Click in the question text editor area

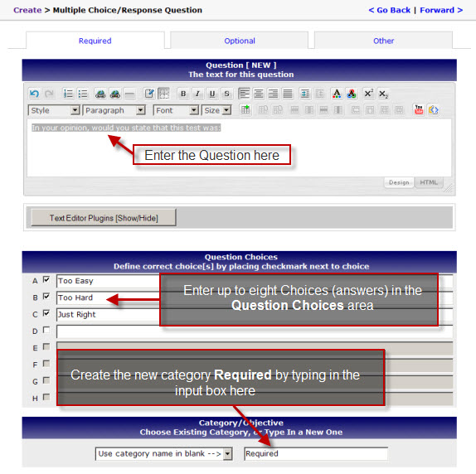click(239, 148)
